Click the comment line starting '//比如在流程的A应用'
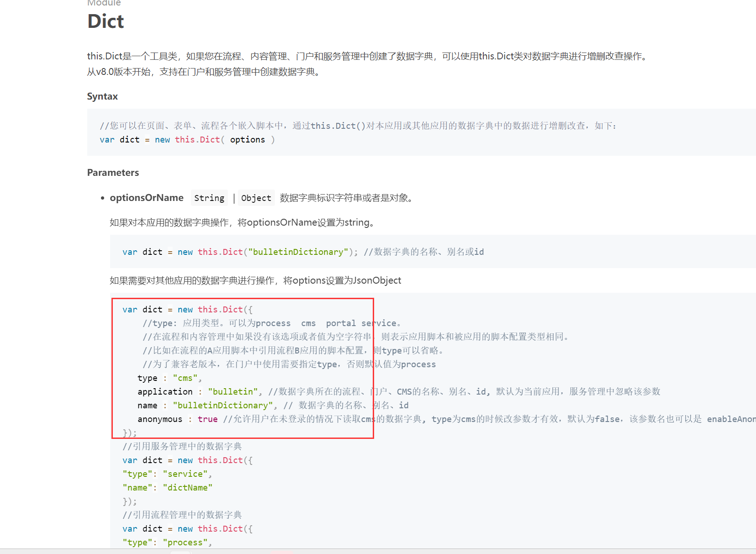This screenshot has height=554, width=756. (293, 351)
